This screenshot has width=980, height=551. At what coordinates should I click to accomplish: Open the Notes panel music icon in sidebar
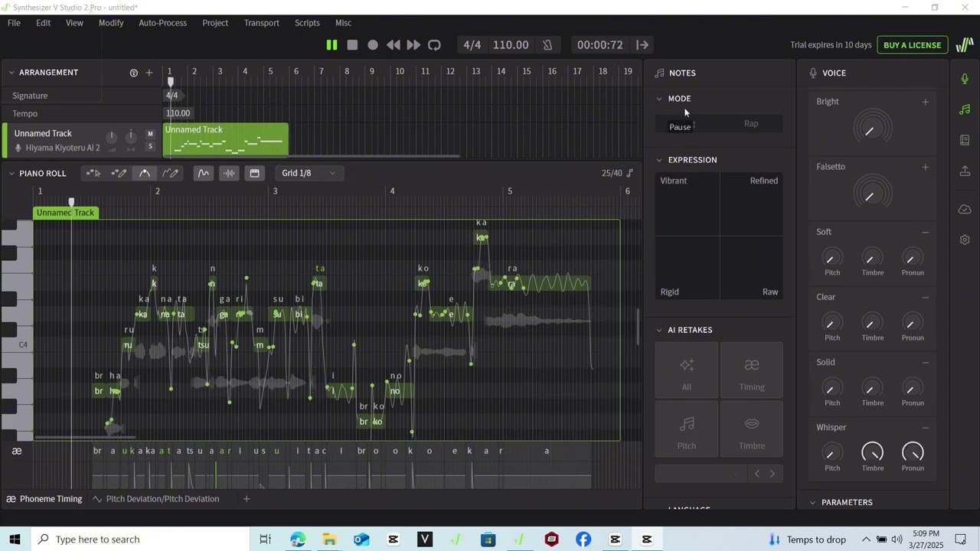[965, 109]
